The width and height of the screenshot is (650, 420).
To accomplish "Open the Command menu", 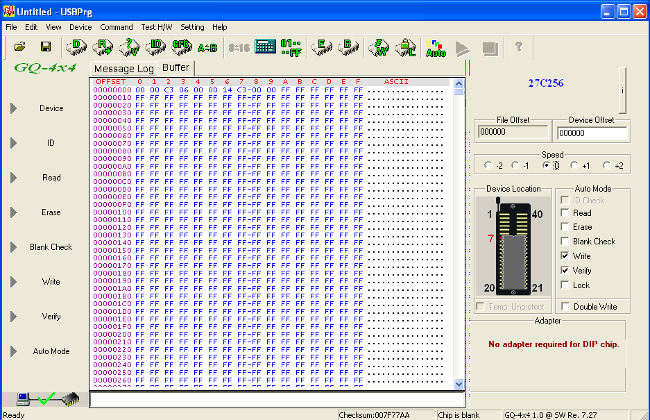I will (x=116, y=27).
